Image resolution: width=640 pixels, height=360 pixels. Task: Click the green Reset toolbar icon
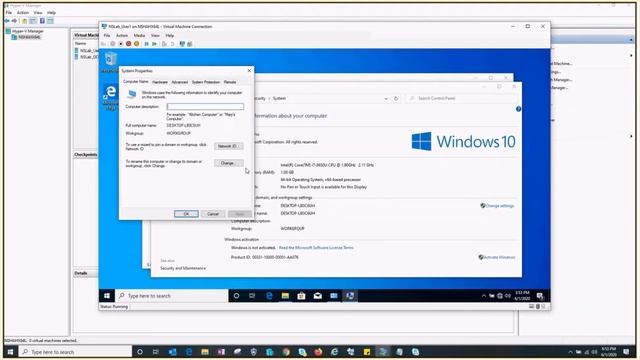point(154,44)
